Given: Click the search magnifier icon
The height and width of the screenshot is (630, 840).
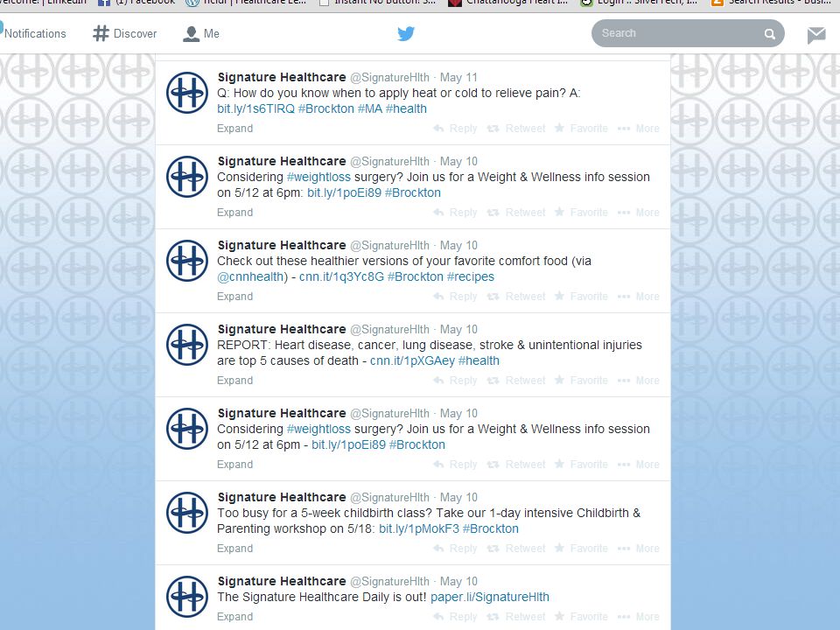Looking at the screenshot, I should tap(769, 34).
